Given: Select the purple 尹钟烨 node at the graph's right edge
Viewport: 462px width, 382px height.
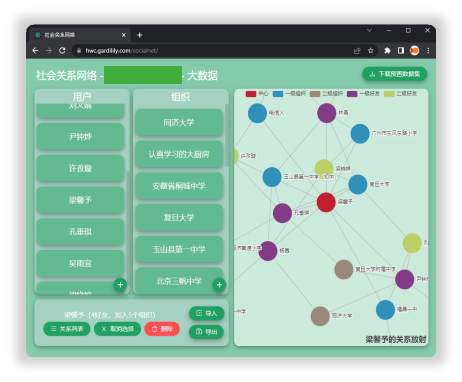Looking at the screenshot, I should [x=405, y=279].
